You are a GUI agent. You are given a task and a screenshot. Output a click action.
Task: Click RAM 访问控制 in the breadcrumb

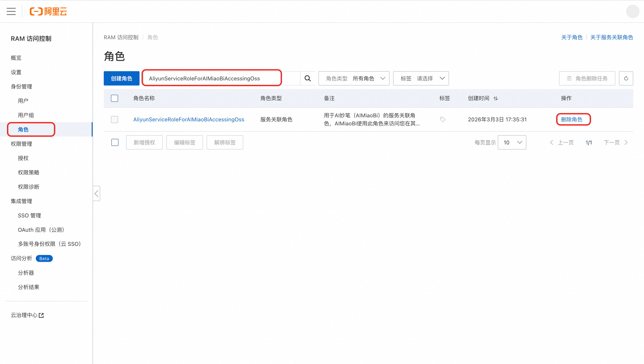[x=121, y=37]
